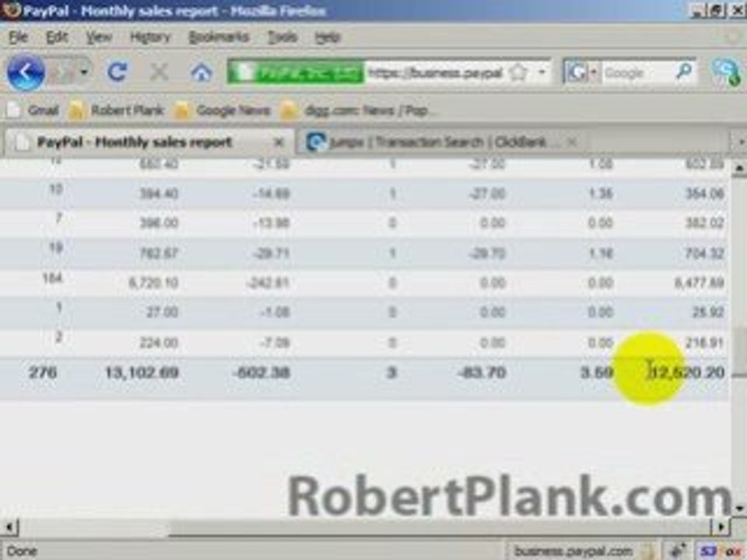This screenshot has height=560, width=747.
Task: Go back with the blue Back arrow
Action: [x=25, y=73]
